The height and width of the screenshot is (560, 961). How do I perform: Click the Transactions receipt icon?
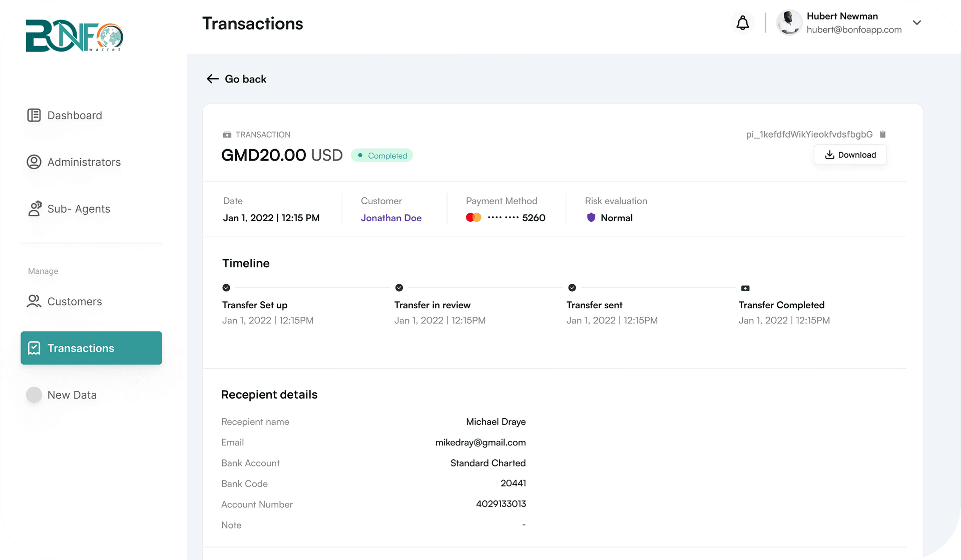pyautogui.click(x=34, y=348)
